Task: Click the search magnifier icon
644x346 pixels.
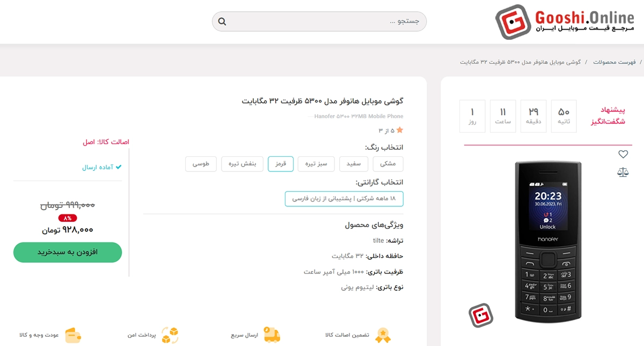Action: coord(222,20)
